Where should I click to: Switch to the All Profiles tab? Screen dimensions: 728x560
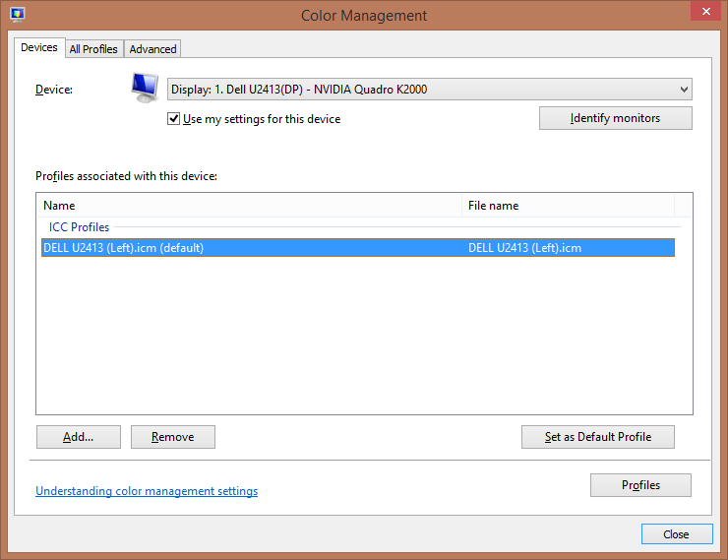click(93, 49)
